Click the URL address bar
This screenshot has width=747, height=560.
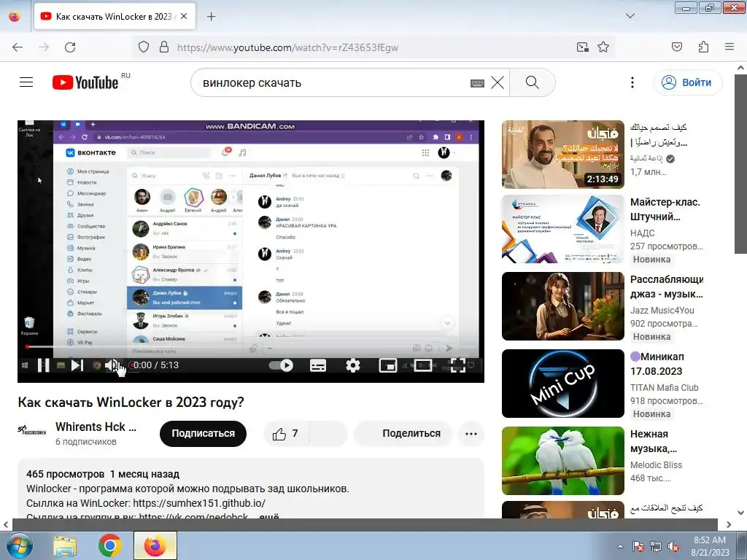click(371, 47)
